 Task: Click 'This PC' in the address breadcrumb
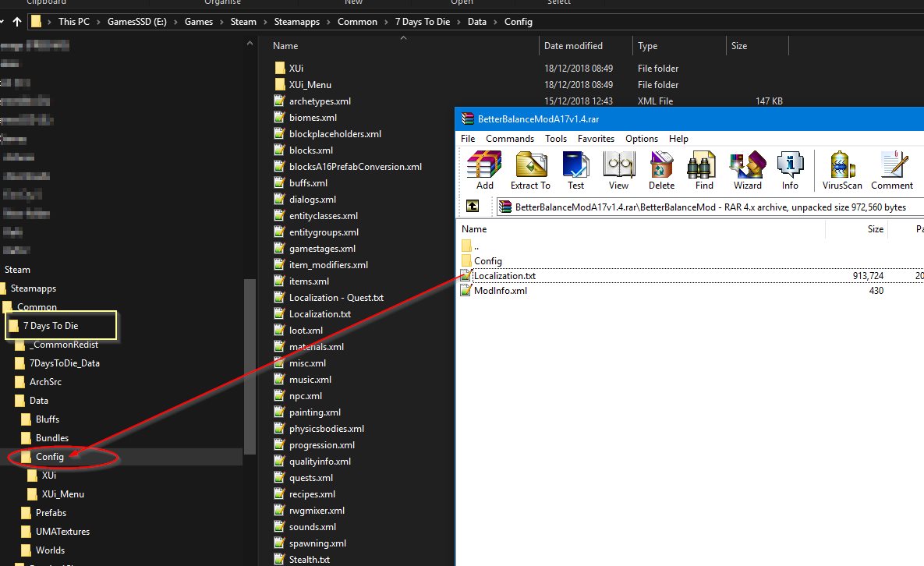73,22
